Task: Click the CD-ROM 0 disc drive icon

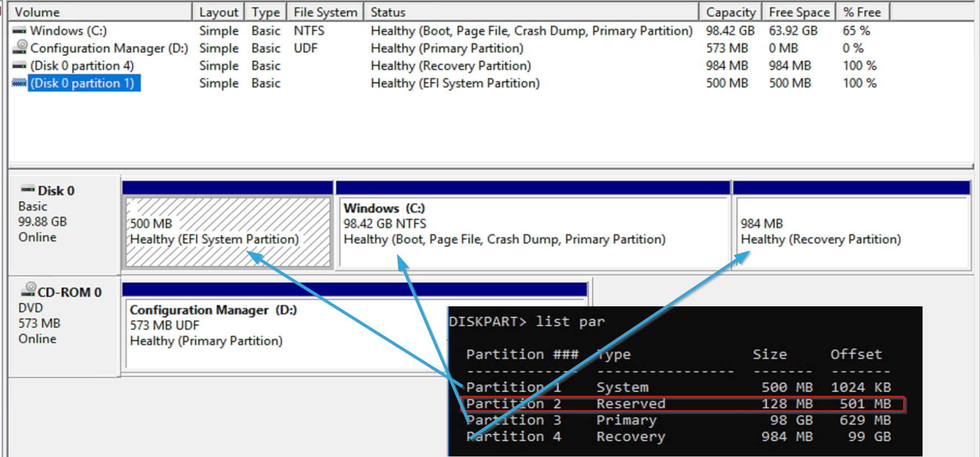Action: [x=28, y=290]
